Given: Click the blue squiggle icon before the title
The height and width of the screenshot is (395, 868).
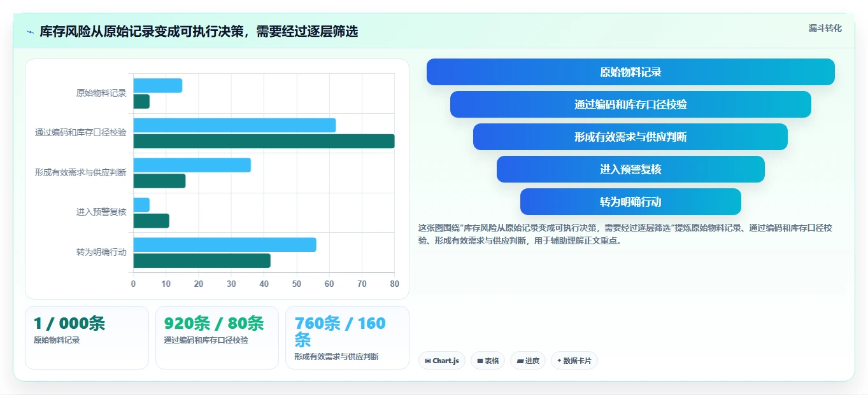Looking at the screenshot, I should click(x=30, y=32).
